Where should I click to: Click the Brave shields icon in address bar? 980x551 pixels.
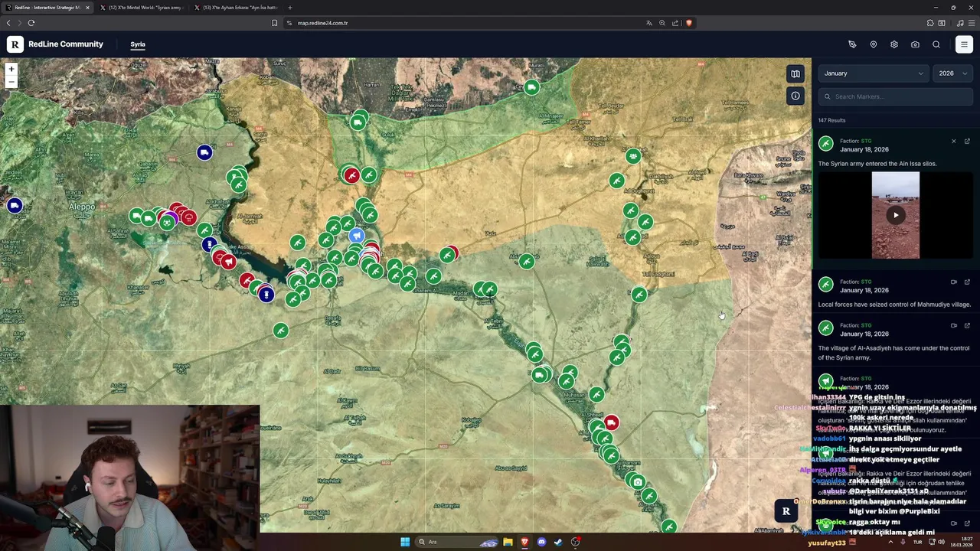pos(688,23)
